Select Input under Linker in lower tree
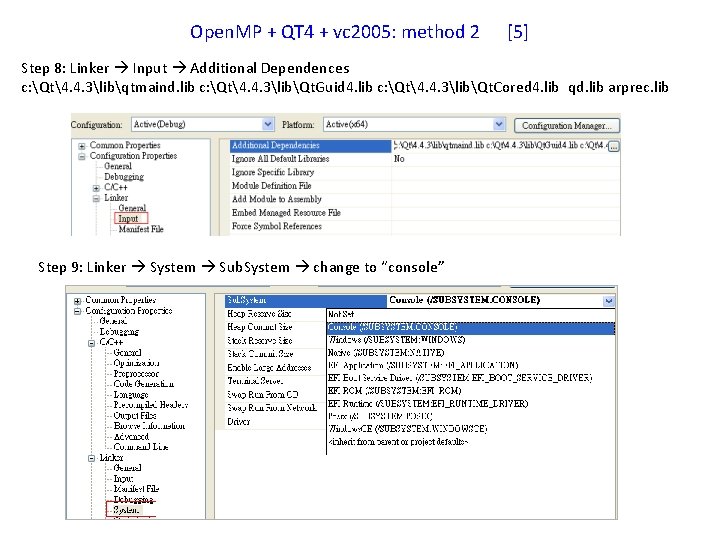The image size is (720, 540). [123, 478]
